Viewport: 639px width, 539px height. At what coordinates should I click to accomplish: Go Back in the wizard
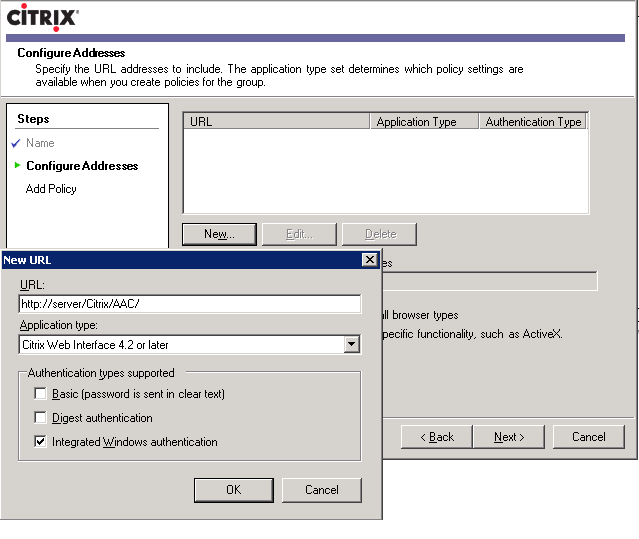point(437,437)
